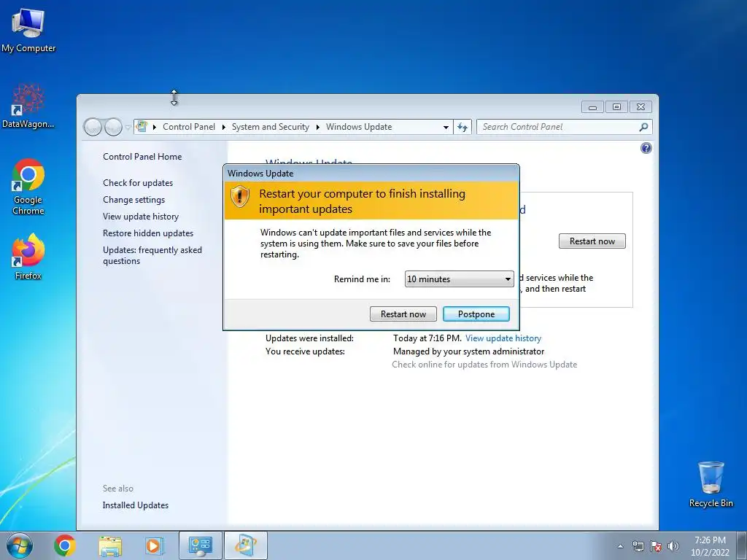Click Windows Update breadcrumb item

pyautogui.click(x=359, y=127)
